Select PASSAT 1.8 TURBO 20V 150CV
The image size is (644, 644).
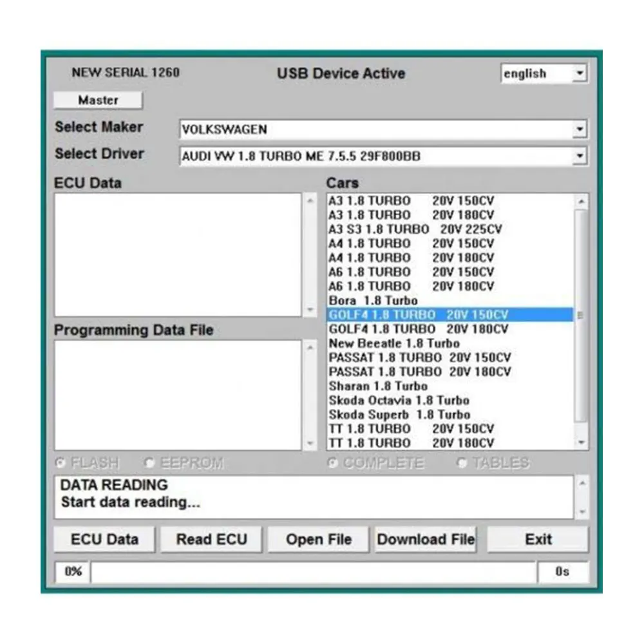(x=450, y=357)
